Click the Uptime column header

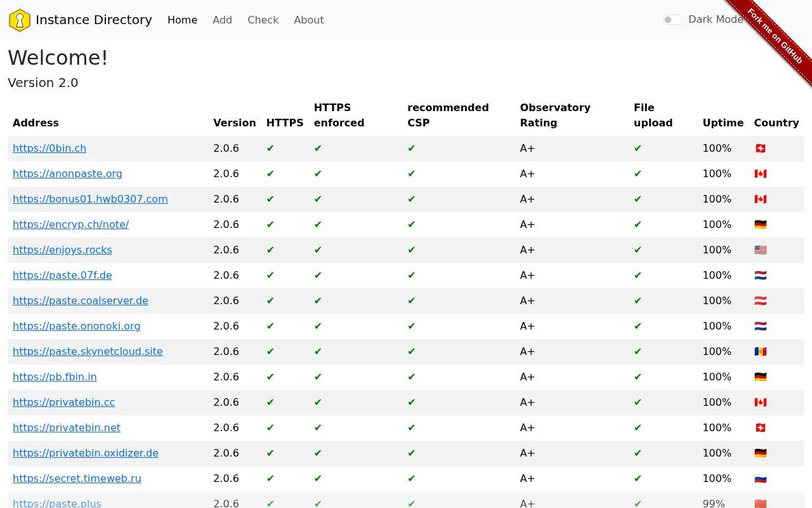pyautogui.click(x=723, y=123)
